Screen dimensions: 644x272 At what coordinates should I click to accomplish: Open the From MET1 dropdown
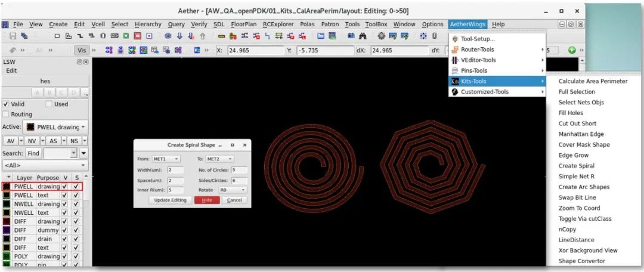[x=166, y=159]
